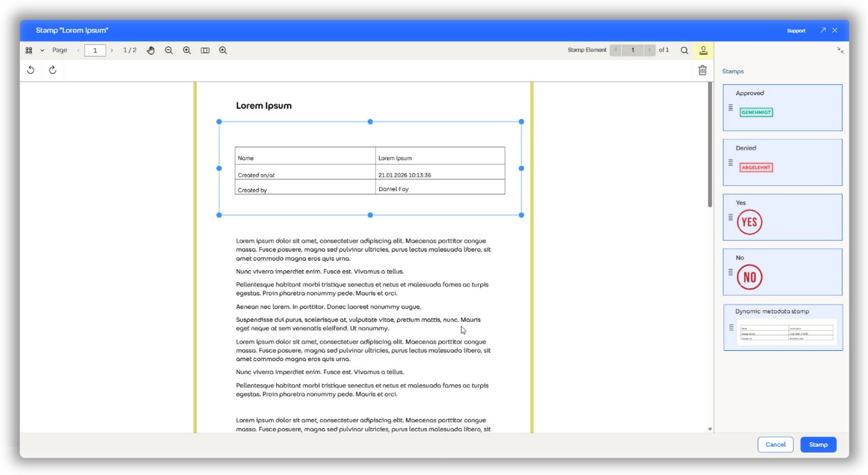Go to the next page with the chevron

[112, 50]
